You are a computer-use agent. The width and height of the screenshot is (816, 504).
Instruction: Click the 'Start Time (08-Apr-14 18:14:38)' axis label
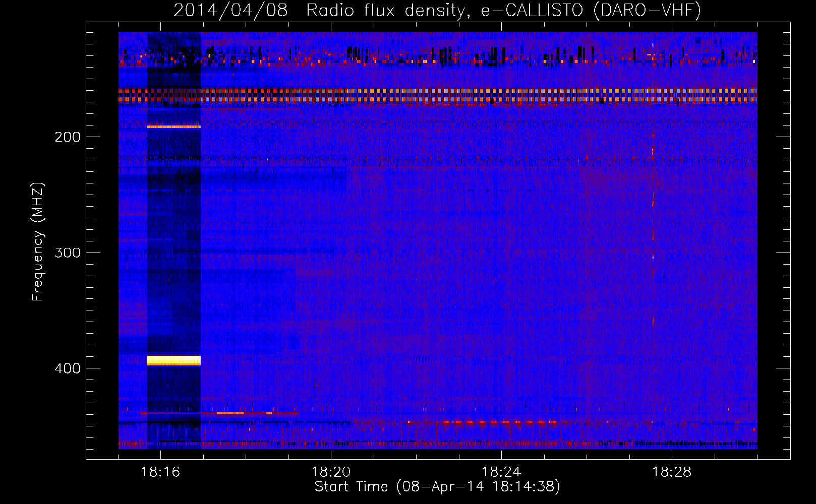437,487
